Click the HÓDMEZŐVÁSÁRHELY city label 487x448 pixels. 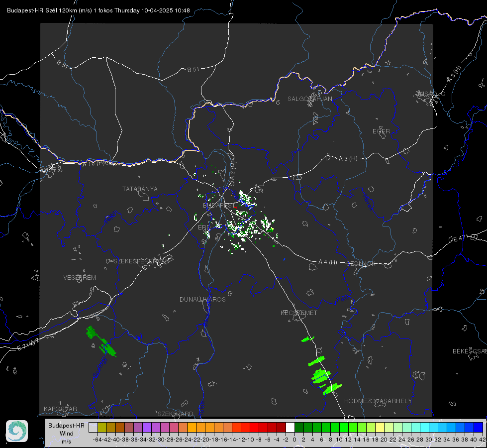coord(378,401)
